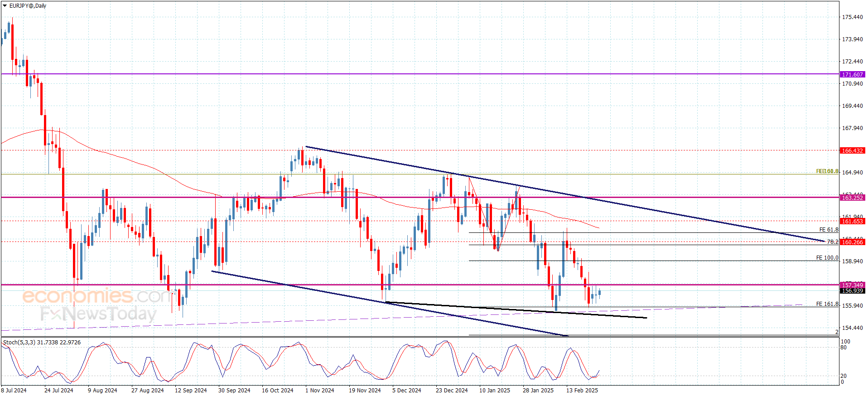Click the 13 Feb 2025 date label
This screenshot has height=396, width=868.
tap(582, 391)
